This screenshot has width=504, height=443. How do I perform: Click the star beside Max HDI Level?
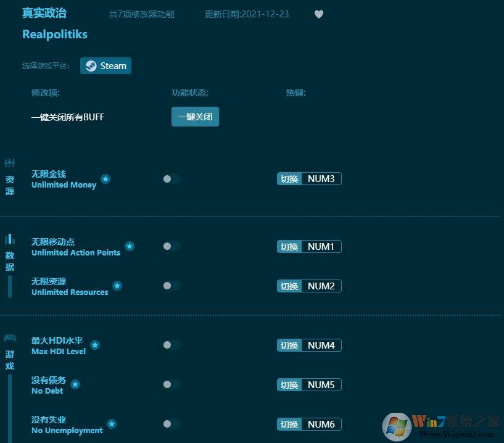pos(95,344)
